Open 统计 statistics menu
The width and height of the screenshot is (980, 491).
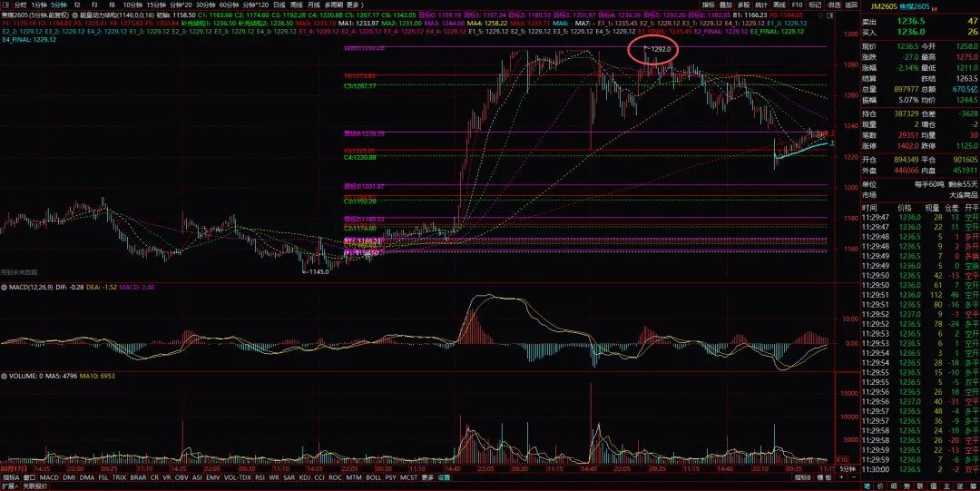point(761,5)
